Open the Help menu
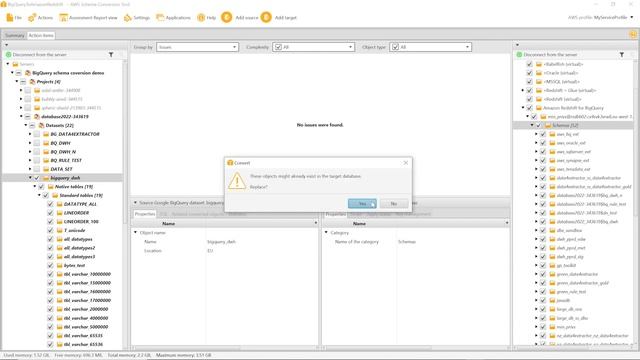640x360 pixels. point(206,18)
